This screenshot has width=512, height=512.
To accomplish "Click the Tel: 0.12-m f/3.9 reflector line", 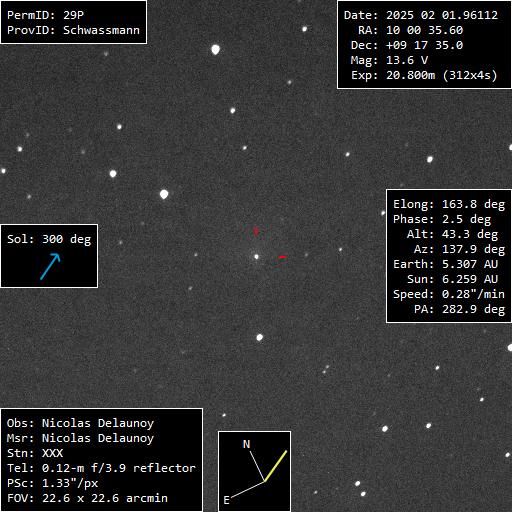I will (x=101, y=468).
